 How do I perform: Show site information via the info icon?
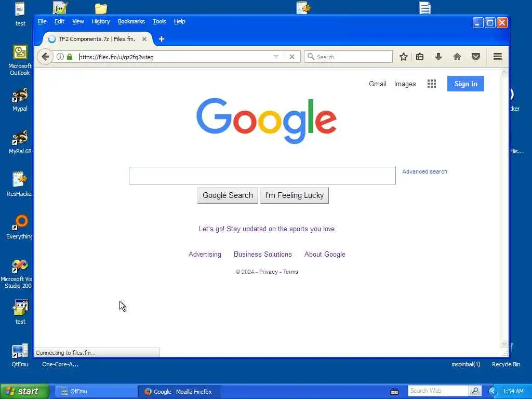[x=60, y=57]
